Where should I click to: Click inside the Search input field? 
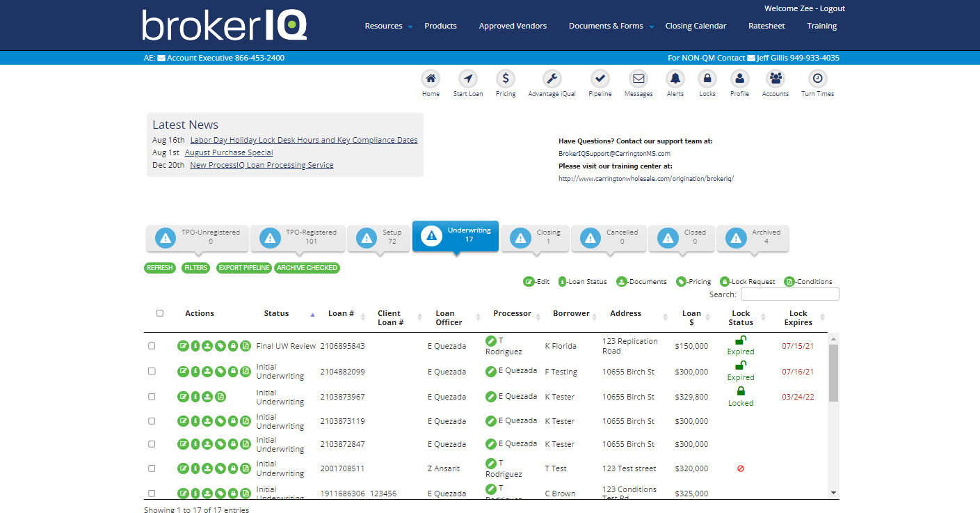[x=789, y=294]
